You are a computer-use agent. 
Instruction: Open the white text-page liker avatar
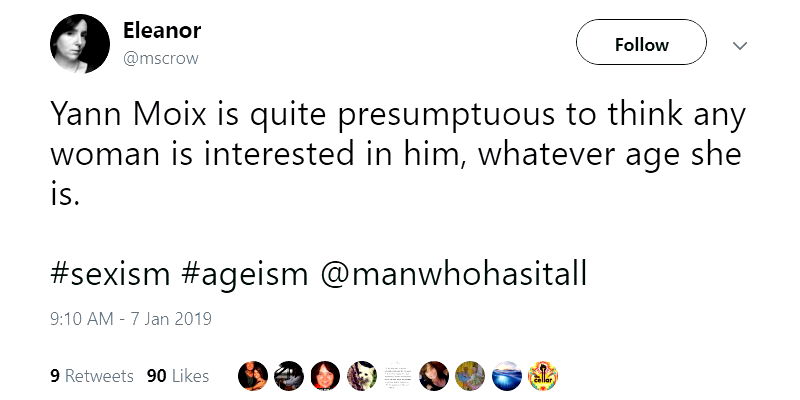coord(397,376)
